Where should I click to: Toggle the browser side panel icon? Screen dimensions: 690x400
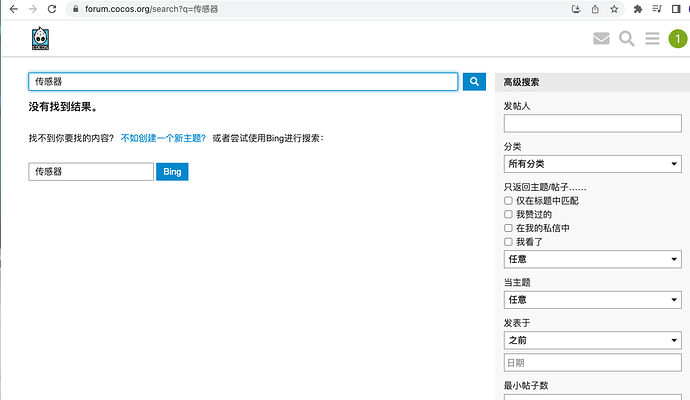click(676, 9)
